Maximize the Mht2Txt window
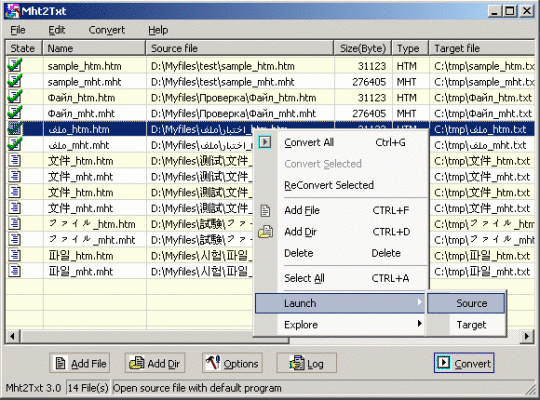Viewport: 540px width, 400px height. (x=509, y=11)
